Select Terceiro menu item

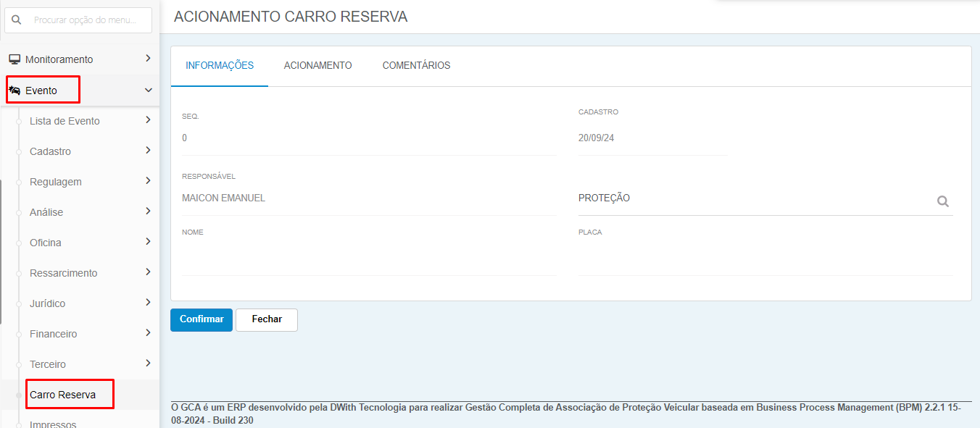pos(48,364)
